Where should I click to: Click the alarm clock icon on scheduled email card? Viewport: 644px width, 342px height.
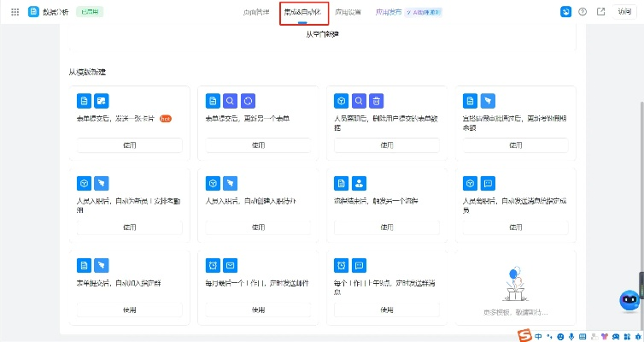click(x=213, y=265)
